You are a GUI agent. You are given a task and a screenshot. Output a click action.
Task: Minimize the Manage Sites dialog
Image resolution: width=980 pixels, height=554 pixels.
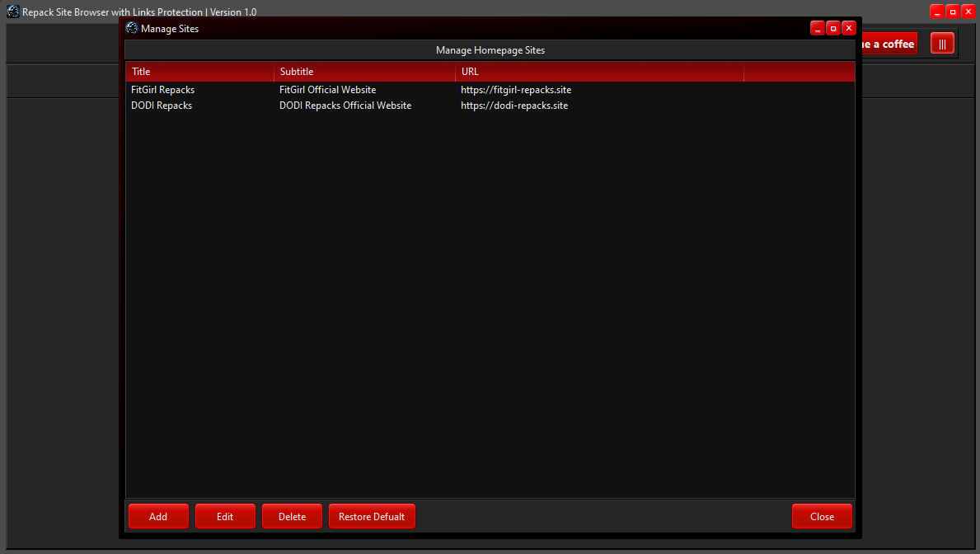(x=818, y=28)
